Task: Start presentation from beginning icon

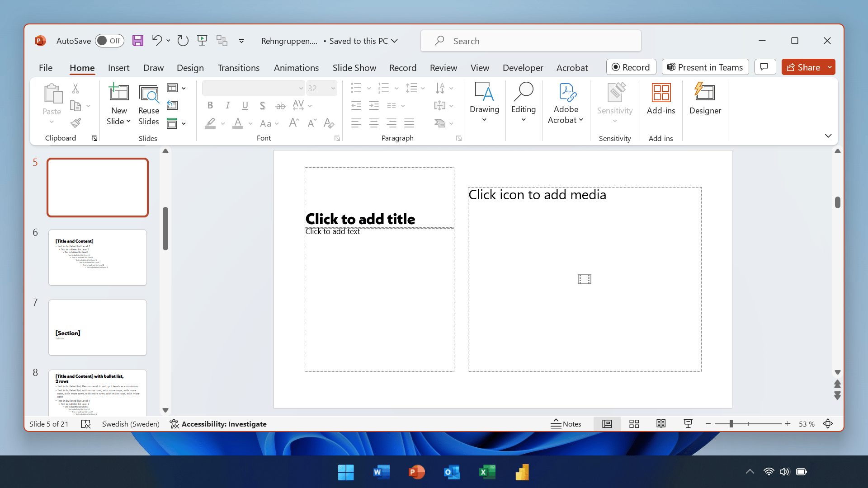Action: coord(202,41)
